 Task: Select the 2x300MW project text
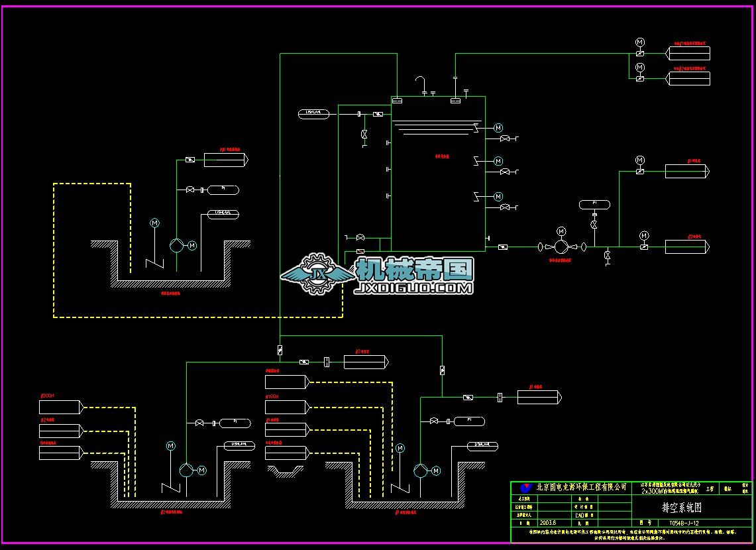click(669, 491)
